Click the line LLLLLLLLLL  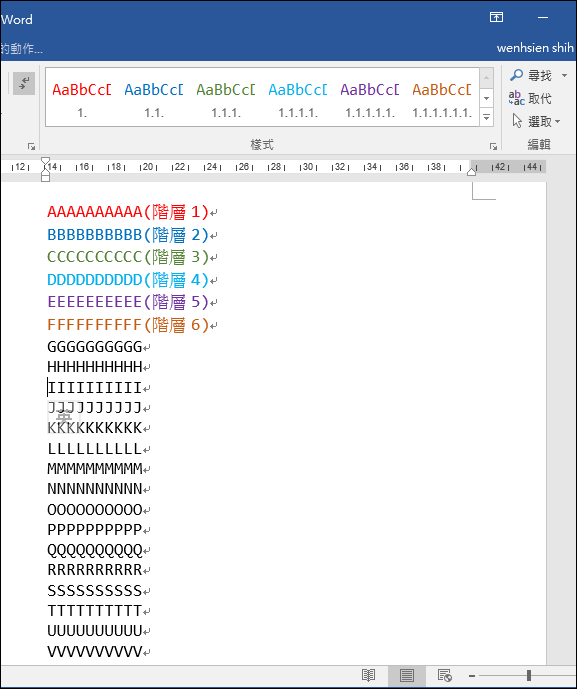click(95, 449)
